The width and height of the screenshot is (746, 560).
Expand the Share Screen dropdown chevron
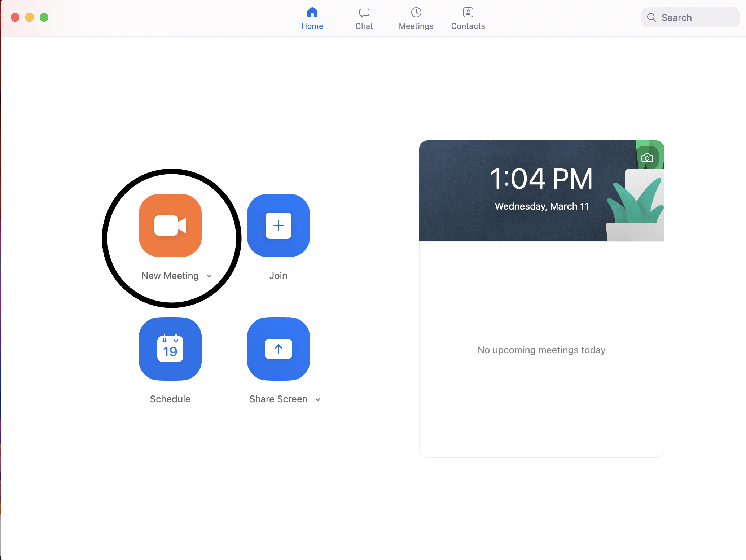coord(318,400)
